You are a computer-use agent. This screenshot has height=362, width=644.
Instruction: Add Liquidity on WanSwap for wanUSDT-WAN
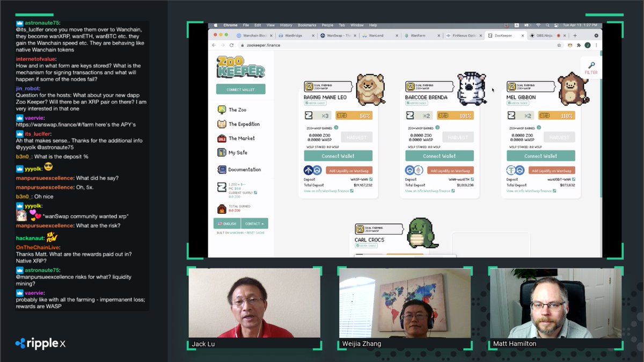pyautogui.click(x=552, y=170)
